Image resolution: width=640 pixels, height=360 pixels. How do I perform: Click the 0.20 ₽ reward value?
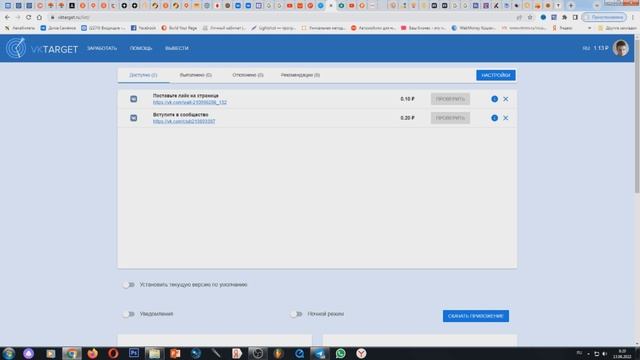point(407,118)
